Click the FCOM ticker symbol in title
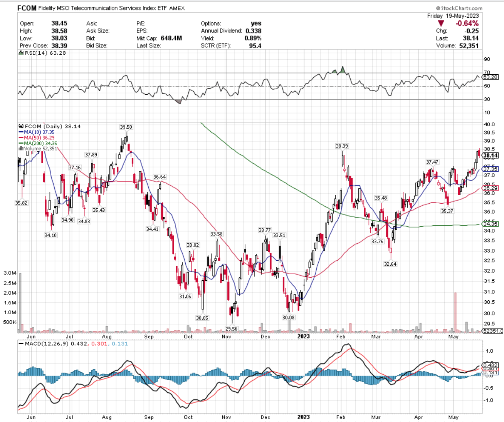 pyautogui.click(x=27, y=8)
